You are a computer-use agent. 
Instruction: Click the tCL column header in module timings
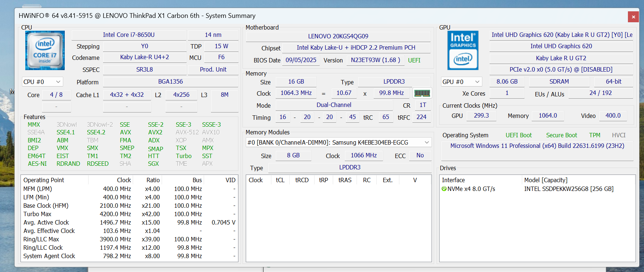point(280,180)
